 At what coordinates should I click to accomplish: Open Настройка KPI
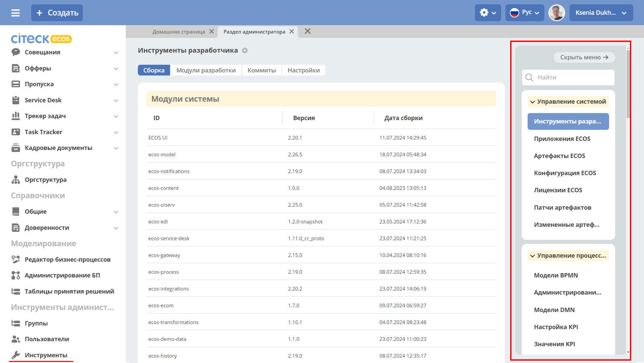(556, 327)
